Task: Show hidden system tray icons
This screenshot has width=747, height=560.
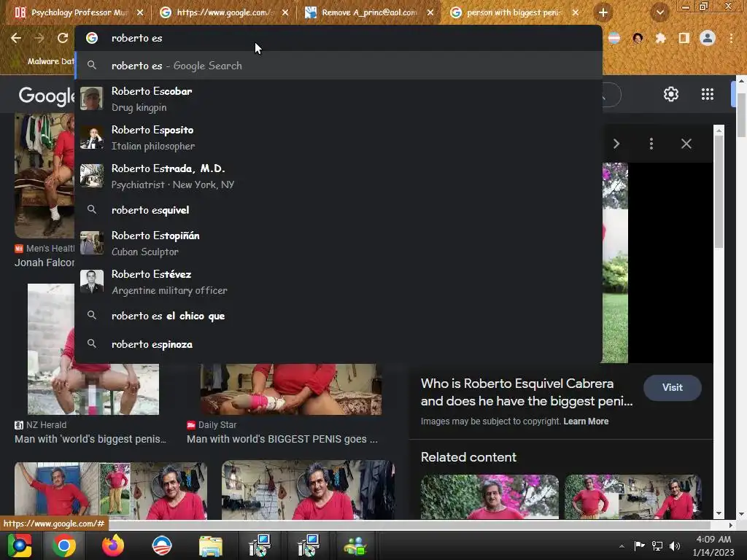Action: click(x=622, y=545)
